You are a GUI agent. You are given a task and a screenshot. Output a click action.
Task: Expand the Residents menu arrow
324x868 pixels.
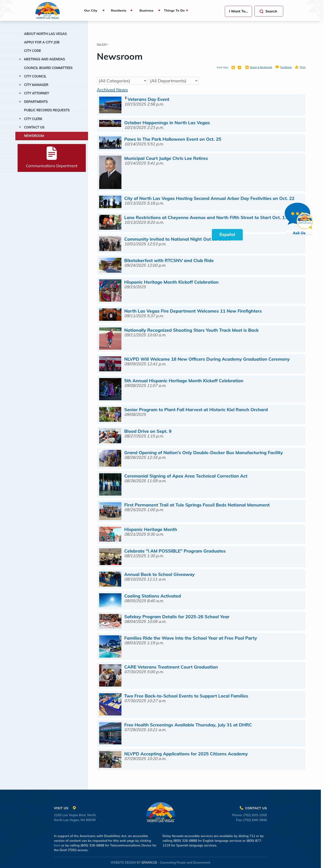131,10
